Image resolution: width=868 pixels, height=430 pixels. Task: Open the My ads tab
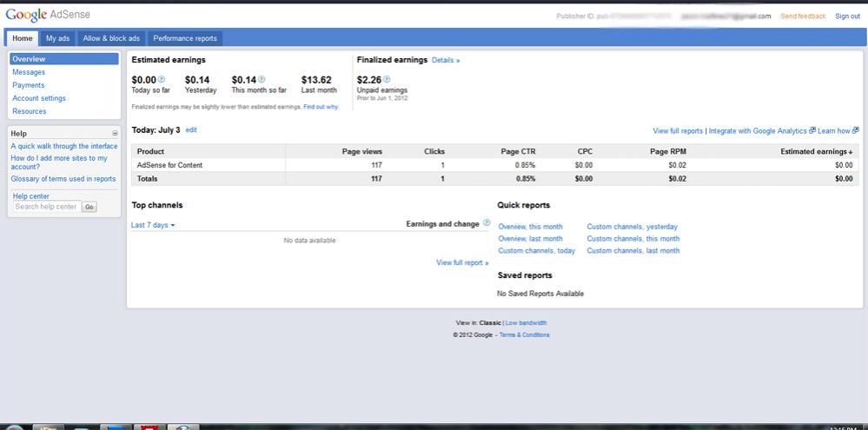tap(57, 38)
